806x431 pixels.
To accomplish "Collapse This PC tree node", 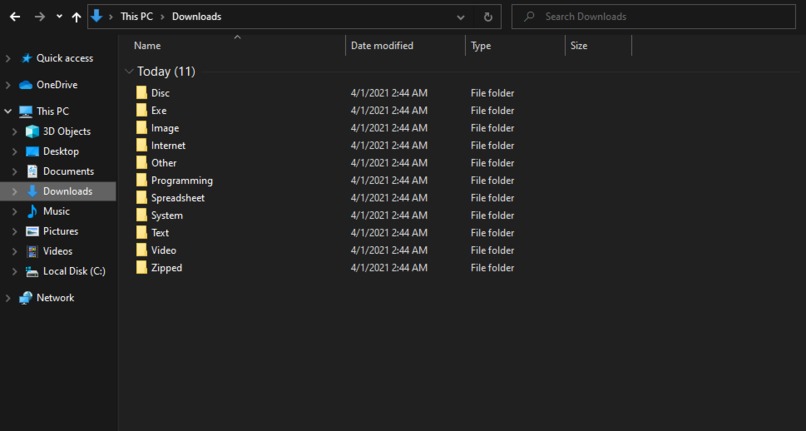I will click(8, 111).
